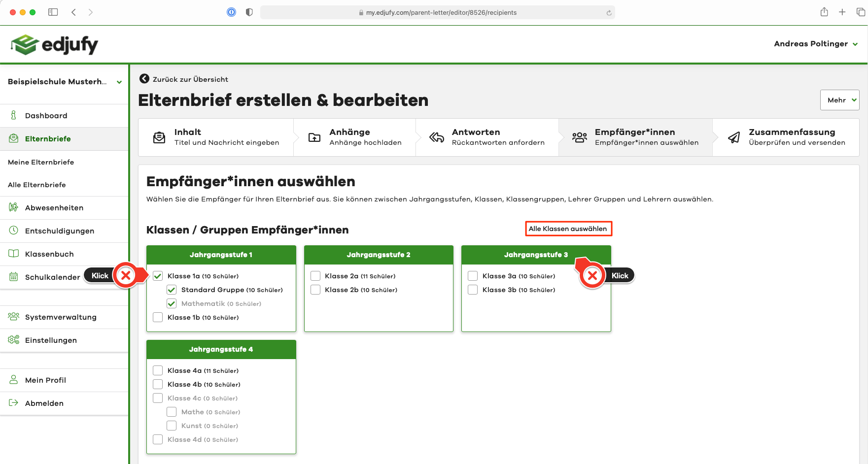The height and width of the screenshot is (464, 868).
Task: Check the Klasse 2b checkbox
Action: coord(315,290)
